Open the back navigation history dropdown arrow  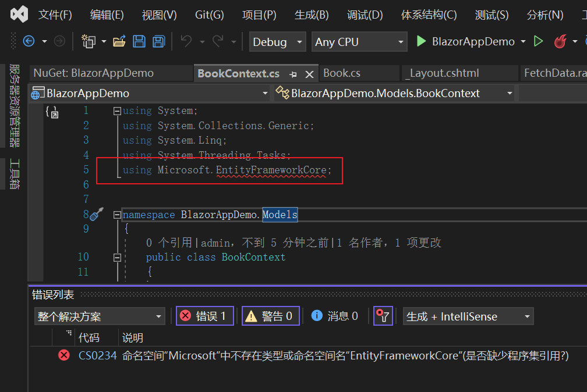(x=44, y=41)
